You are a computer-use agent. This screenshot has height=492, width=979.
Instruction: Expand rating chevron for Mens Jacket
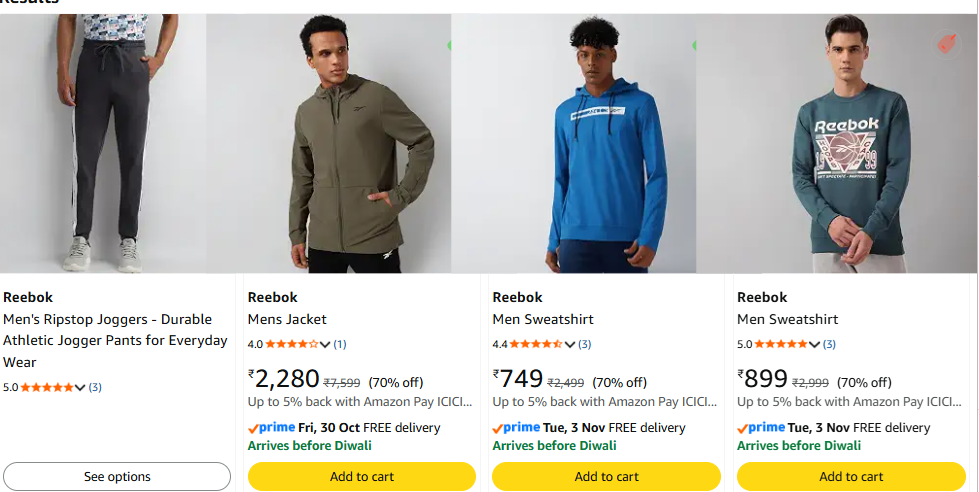coord(325,345)
